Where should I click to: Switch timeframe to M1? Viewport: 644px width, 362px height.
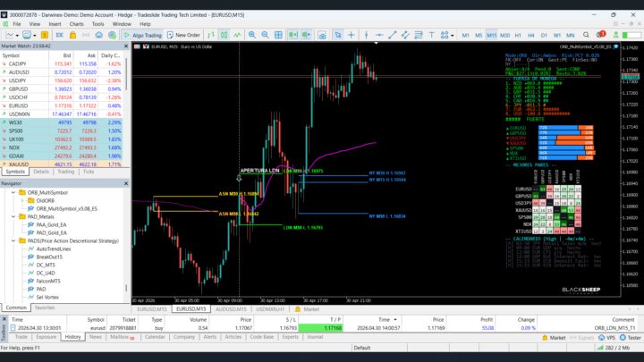[x=465, y=35]
